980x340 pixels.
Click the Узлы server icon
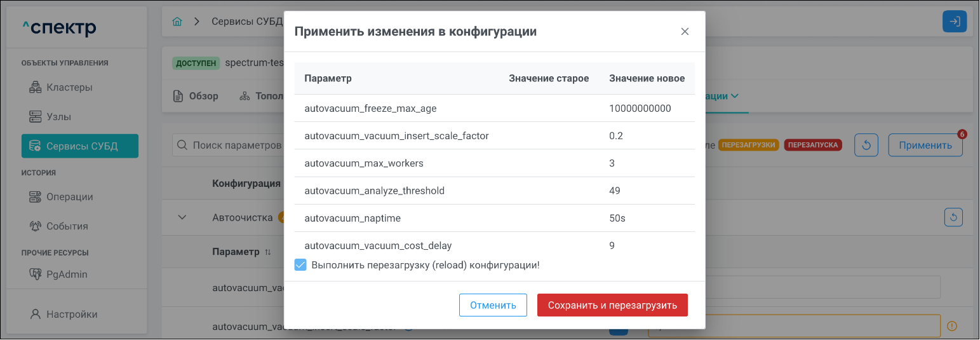point(36,117)
